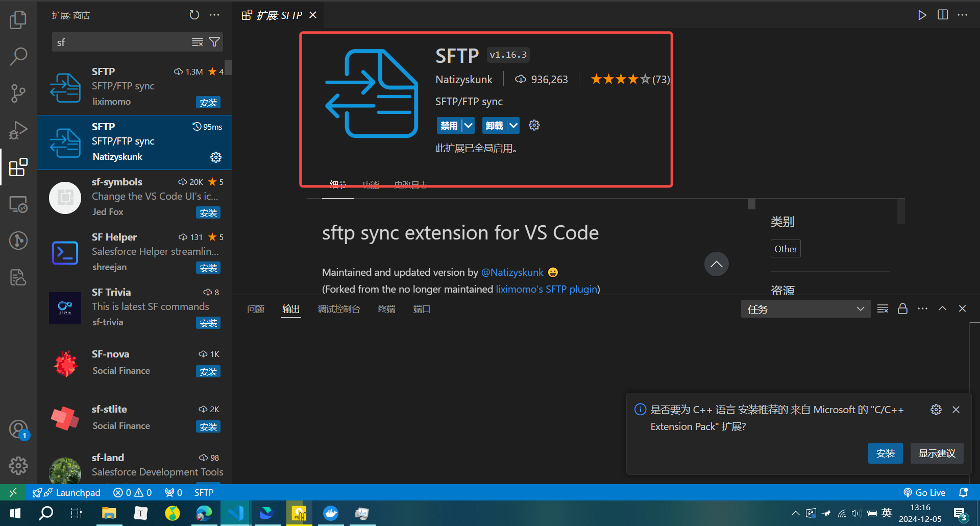Click the 禁用 disable button
980x526 pixels.
[x=449, y=125]
